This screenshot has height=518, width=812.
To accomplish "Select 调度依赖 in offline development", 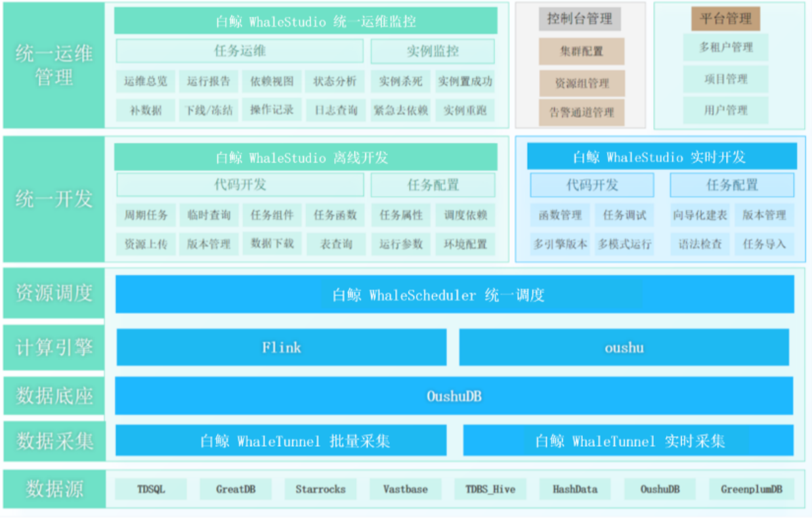I will click(465, 215).
